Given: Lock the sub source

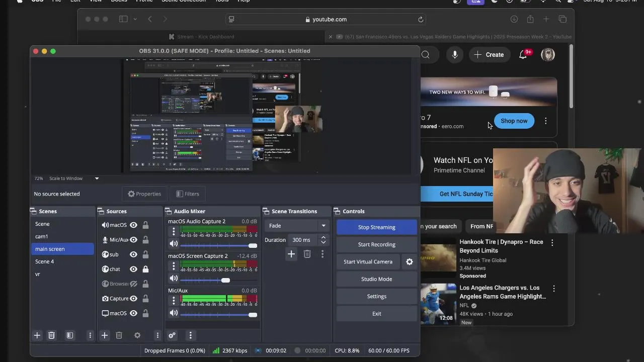Looking at the screenshot, I should (x=145, y=254).
